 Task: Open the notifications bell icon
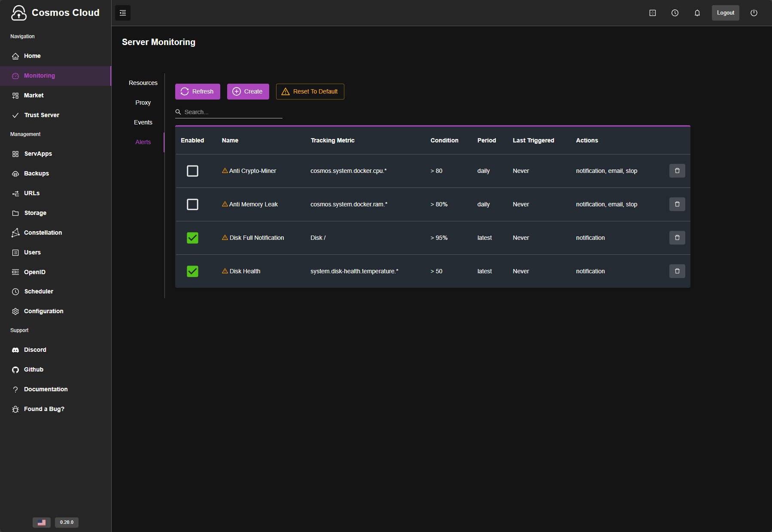[697, 13]
